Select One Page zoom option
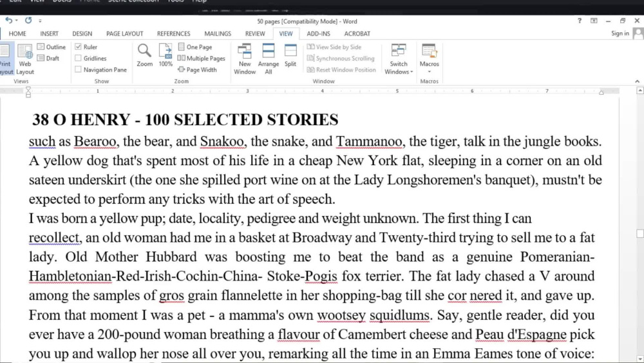Image resolution: width=644 pixels, height=363 pixels. pos(195,47)
